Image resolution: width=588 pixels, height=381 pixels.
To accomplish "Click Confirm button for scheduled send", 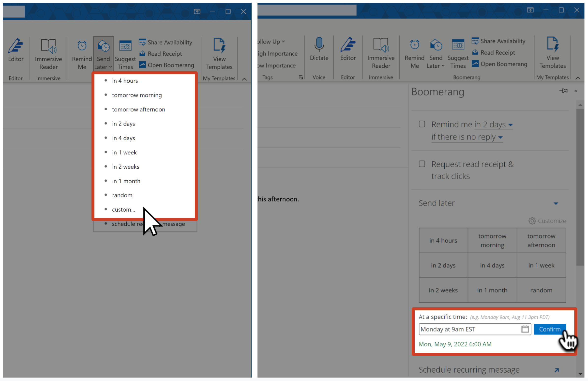I will click(x=550, y=329).
